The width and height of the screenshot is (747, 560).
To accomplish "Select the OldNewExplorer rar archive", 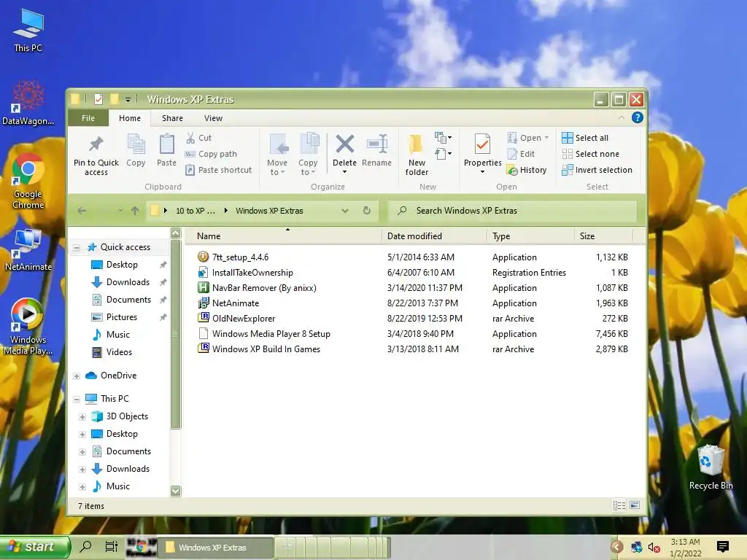I will tap(244, 319).
